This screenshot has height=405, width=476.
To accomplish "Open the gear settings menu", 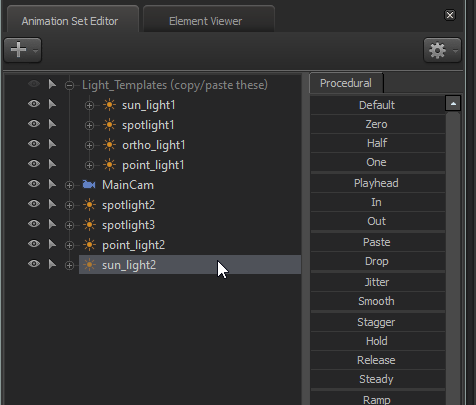I will tap(442, 50).
